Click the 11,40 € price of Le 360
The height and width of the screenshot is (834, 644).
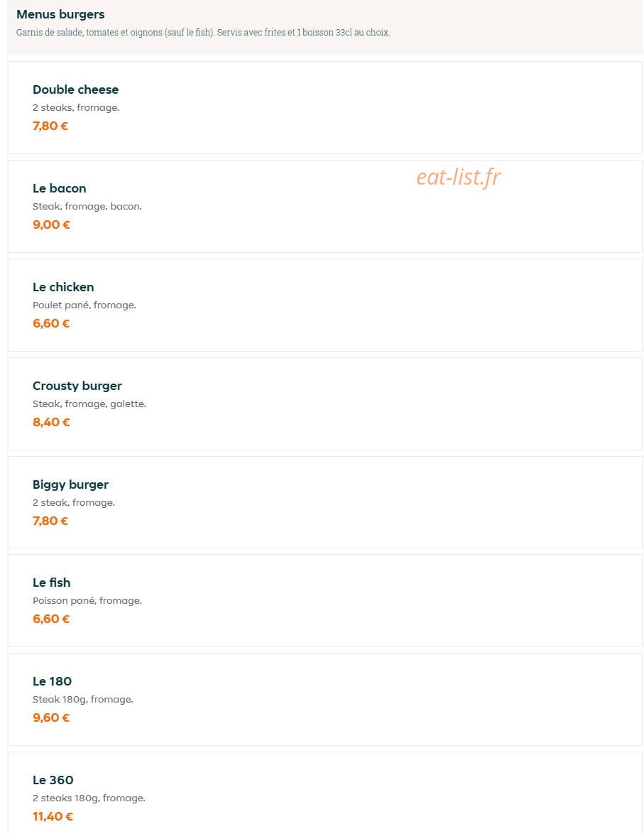pos(53,816)
